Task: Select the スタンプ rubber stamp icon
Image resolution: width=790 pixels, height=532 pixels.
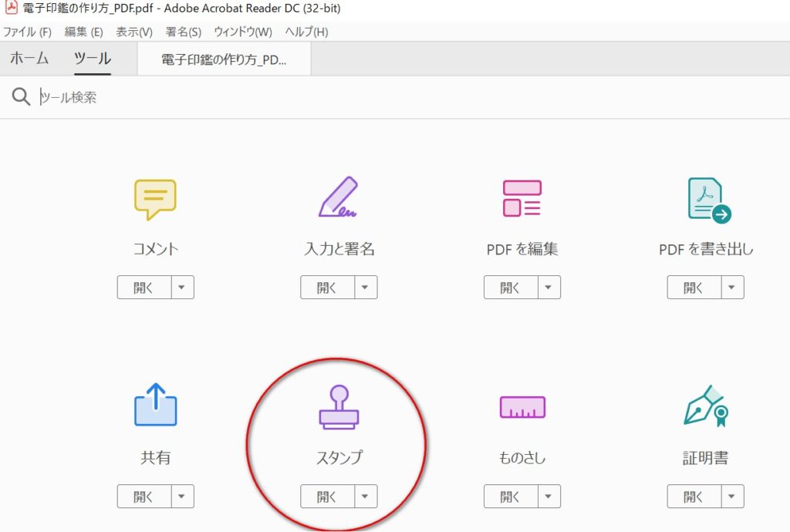Action: [x=339, y=406]
